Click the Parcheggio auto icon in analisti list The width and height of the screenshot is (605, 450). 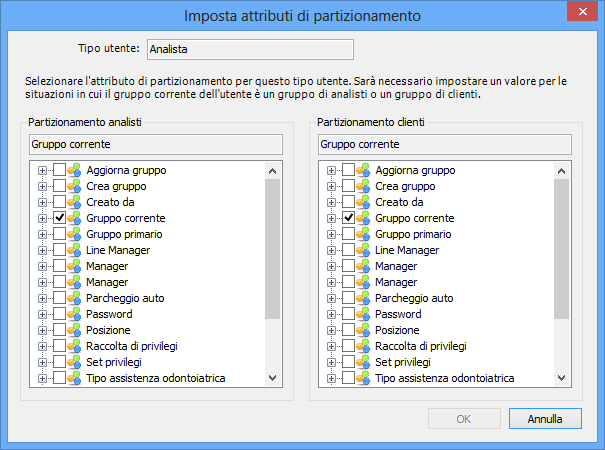tap(74, 298)
